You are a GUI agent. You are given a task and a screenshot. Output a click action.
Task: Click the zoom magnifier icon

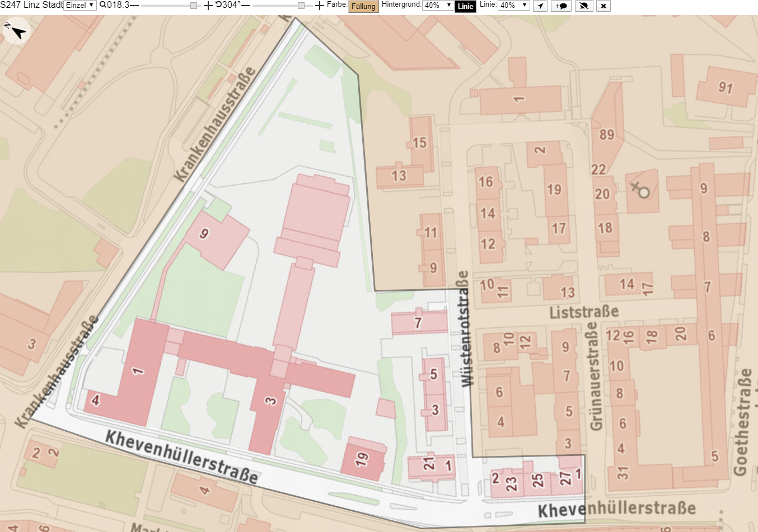pos(103,5)
